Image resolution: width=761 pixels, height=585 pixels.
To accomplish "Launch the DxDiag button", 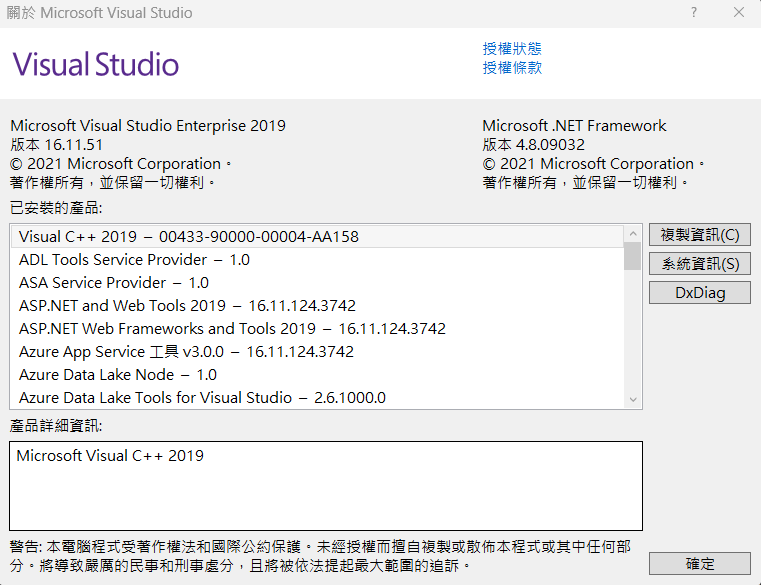I will coord(700,293).
